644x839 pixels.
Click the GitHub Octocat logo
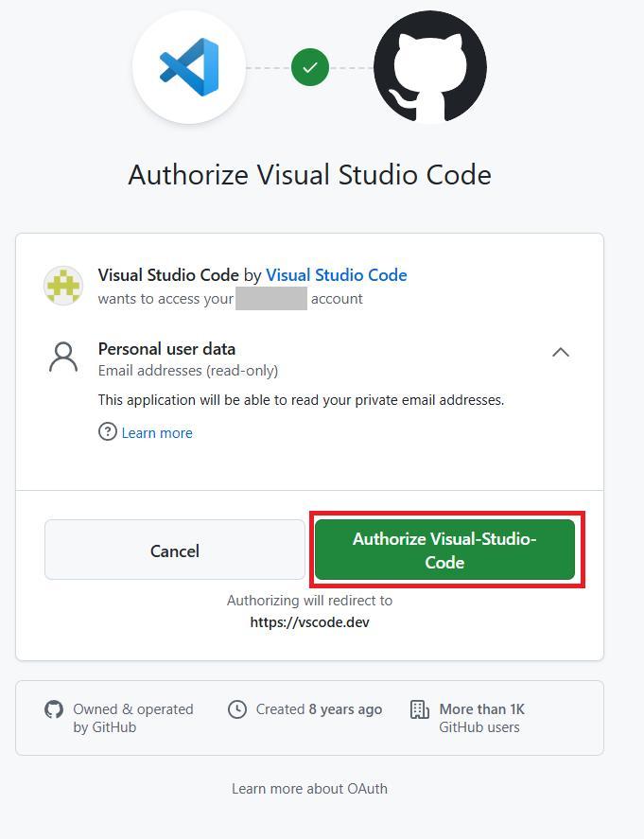coord(430,68)
